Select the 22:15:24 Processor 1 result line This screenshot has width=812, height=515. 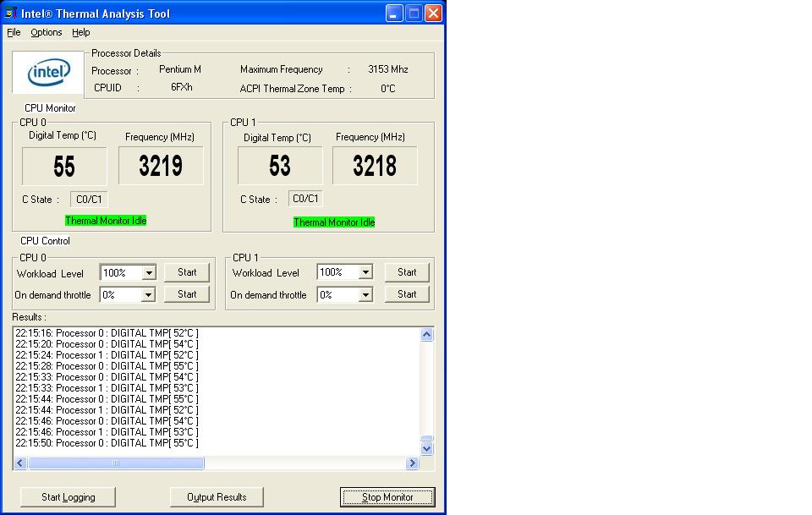click(x=107, y=355)
